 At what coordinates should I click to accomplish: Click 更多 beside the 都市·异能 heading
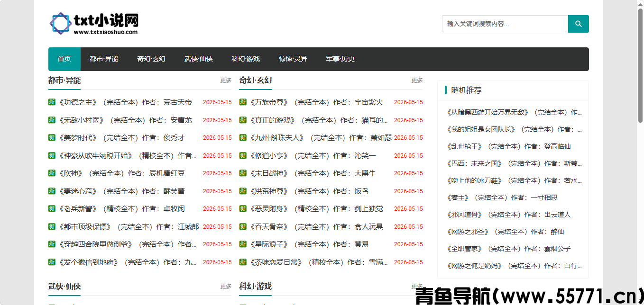[x=226, y=81]
